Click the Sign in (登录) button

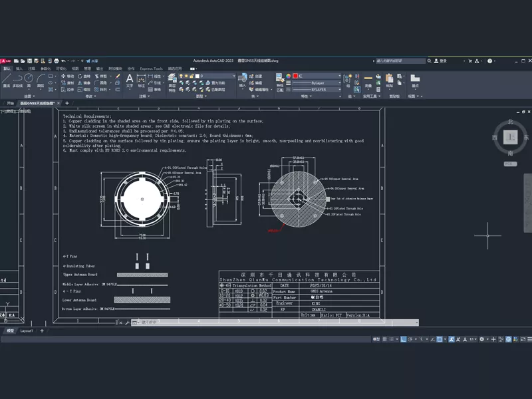coord(440,61)
